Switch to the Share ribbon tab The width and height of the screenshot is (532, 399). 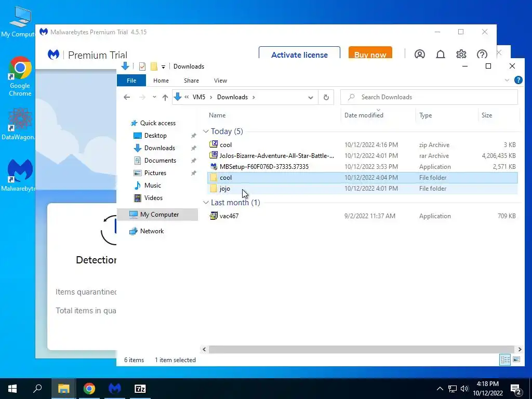[191, 81]
